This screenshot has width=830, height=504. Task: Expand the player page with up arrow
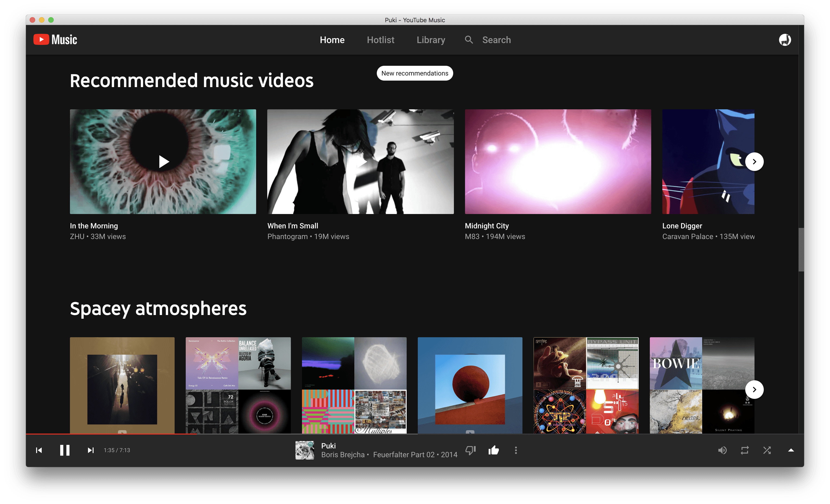pyautogui.click(x=791, y=450)
